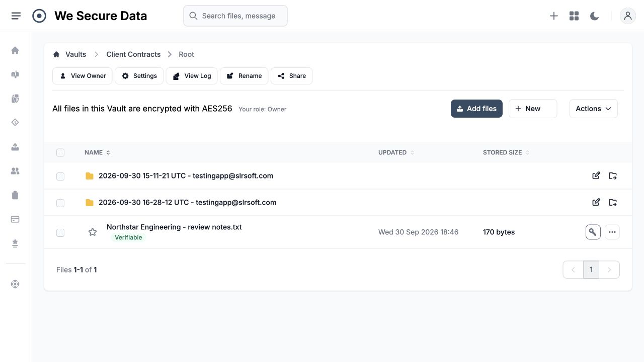The width and height of the screenshot is (644, 362).
Task: Click the Verifiable badge
Action: click(x=128, y=237)
